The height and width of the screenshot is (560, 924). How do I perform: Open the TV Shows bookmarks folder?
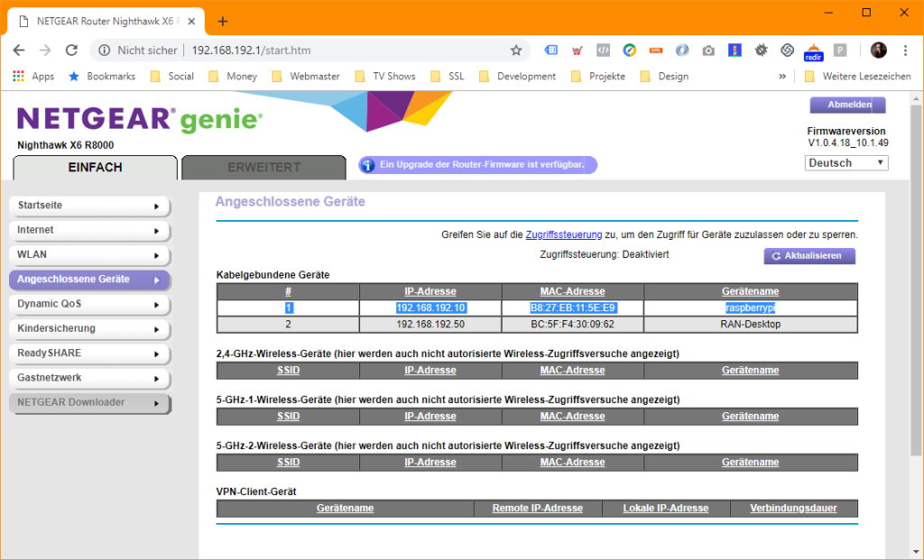point(385,76)
